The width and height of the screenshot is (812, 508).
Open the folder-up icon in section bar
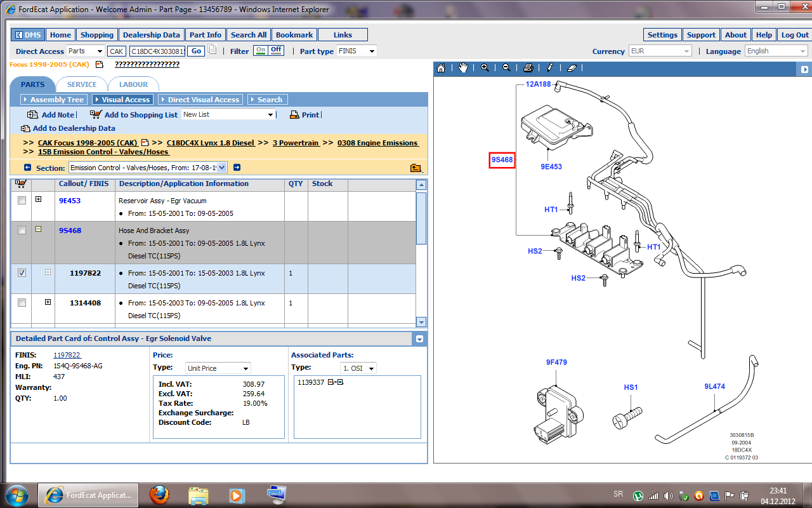416,168
